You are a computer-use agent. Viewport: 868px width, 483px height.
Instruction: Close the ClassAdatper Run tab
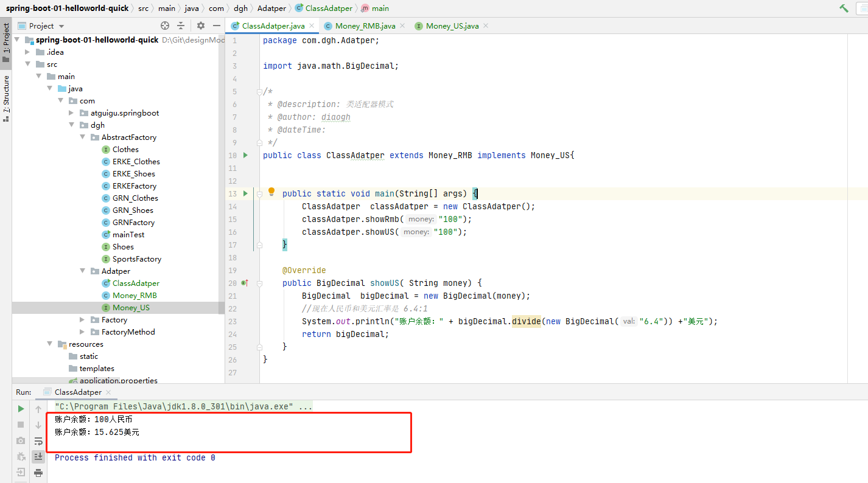[x=108, y=392]
